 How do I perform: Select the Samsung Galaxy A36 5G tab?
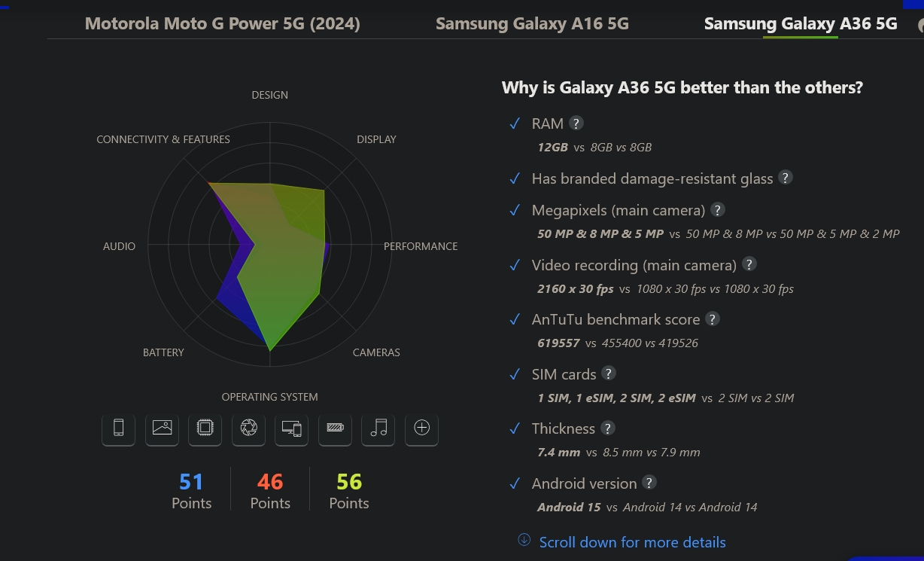tap(801, 24)
